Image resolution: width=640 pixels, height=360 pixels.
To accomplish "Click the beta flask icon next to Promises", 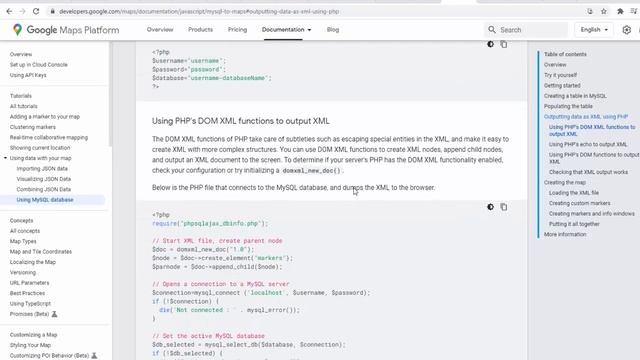I will [x=54, y=314].
